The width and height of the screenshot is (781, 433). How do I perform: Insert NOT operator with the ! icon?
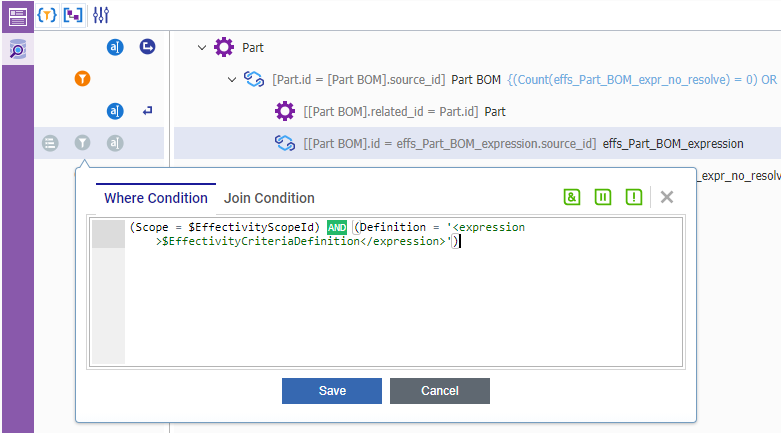pos(634,197)
